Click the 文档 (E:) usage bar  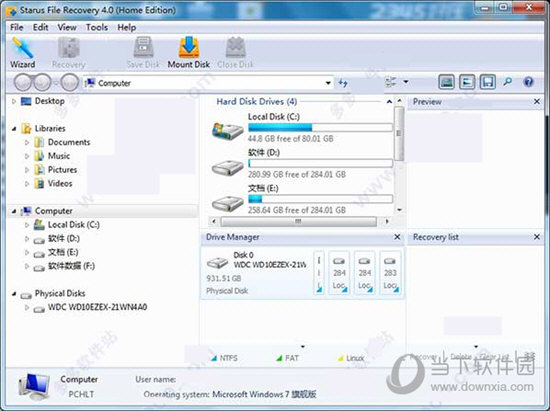tap(320, 199)
